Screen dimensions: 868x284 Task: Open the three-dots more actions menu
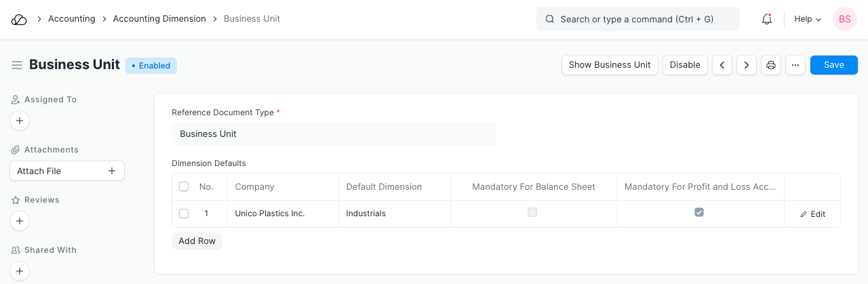click(795, 65)
